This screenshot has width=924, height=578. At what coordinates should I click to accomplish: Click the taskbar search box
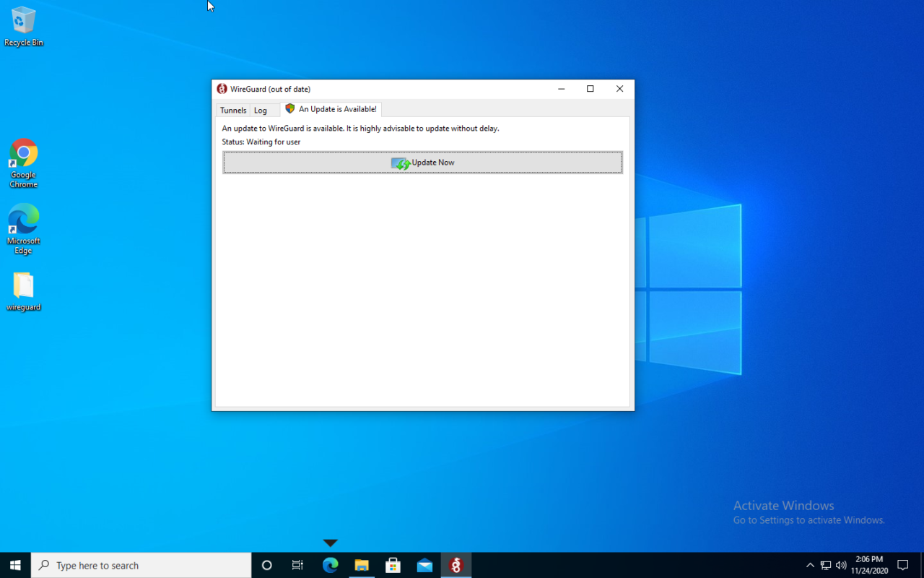click(141, 565)
